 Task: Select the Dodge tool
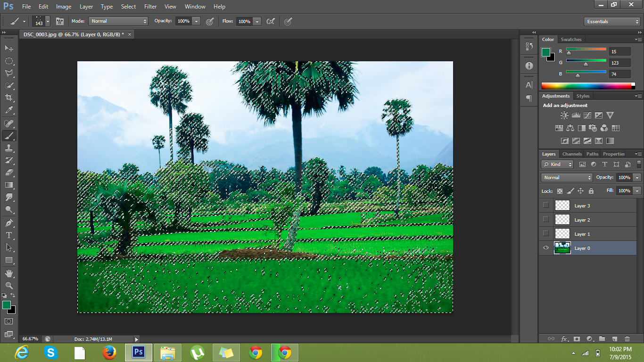click(x=9, y=209)
